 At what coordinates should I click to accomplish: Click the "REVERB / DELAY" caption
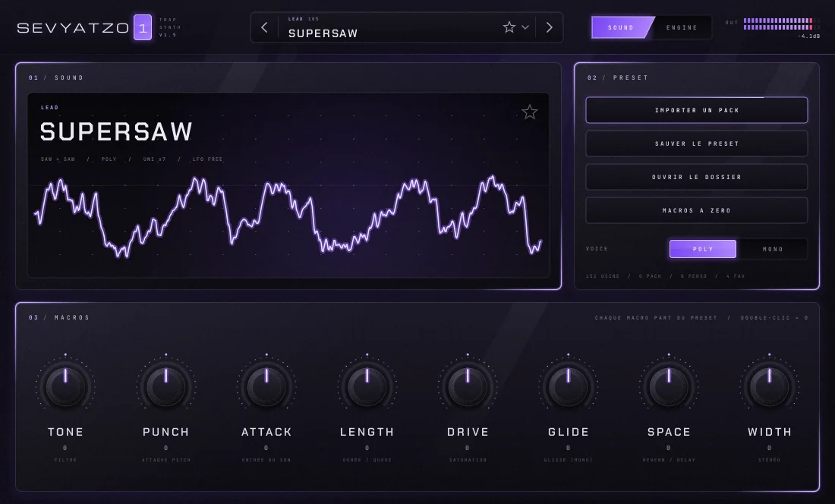point(669,460)
